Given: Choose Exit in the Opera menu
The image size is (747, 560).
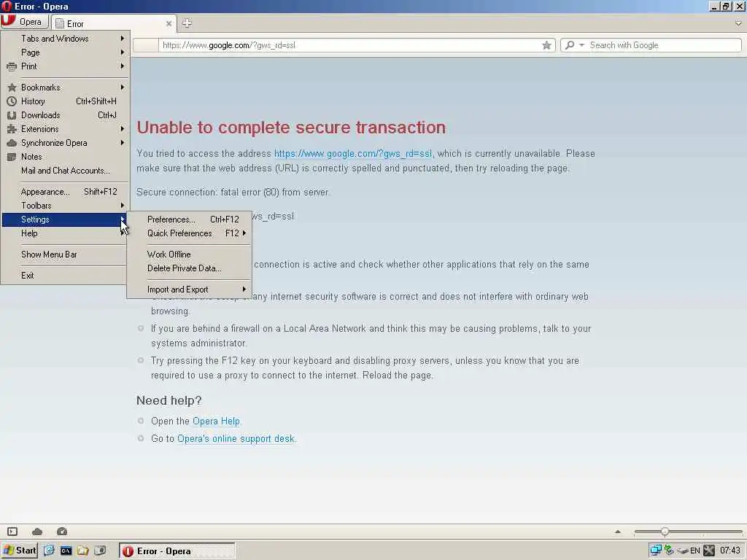Looking at the screenshot, I should click(x=65, y=275).
